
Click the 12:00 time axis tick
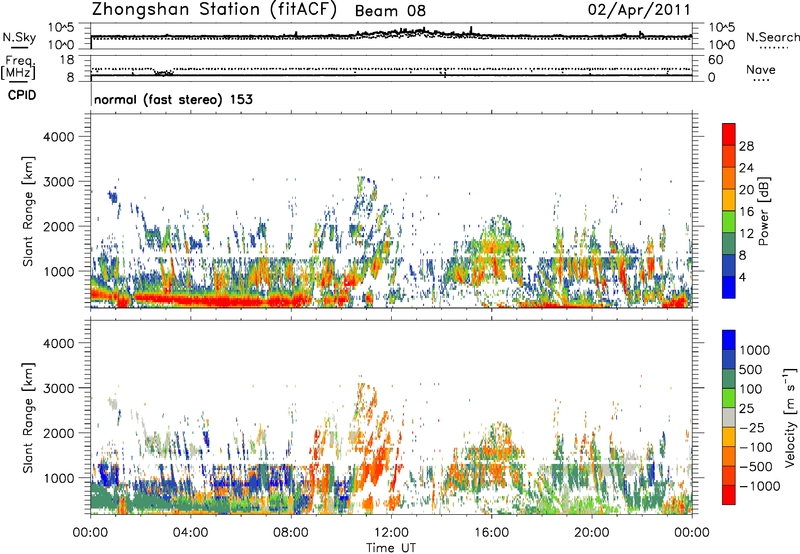pyautogui.click(x=391, y=533)
